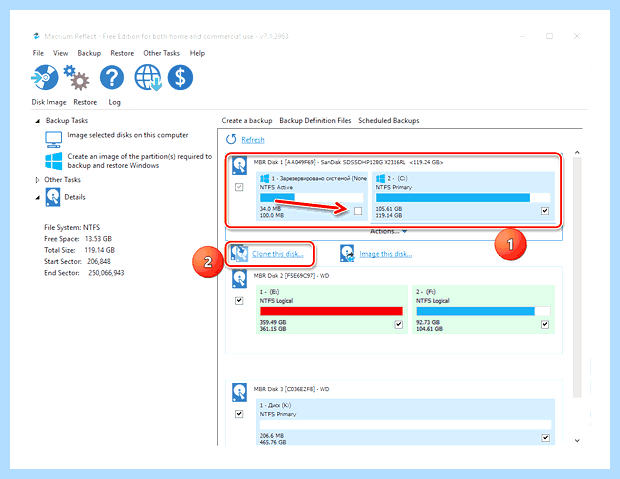Image resolution: width=620 pixels, height=479 pixels.
Task: Click the Image this disk icon
Action: pyautogui.click(x=347, y=253)
